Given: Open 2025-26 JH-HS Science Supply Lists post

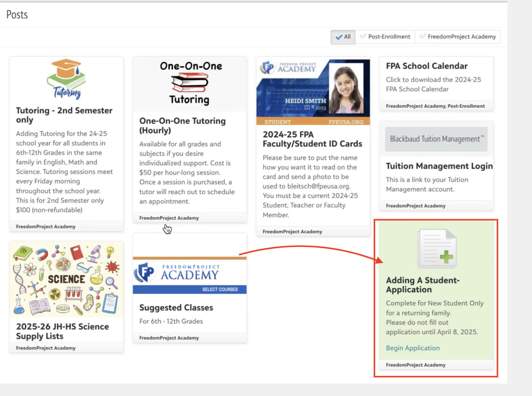Looking at the screenshot, I should pos(62,331).
